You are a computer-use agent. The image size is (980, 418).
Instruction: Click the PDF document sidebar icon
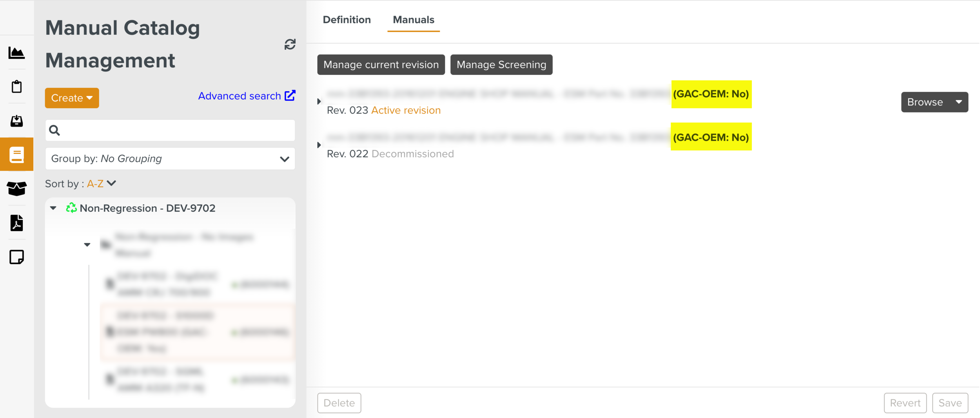click(x=16, y=223)
